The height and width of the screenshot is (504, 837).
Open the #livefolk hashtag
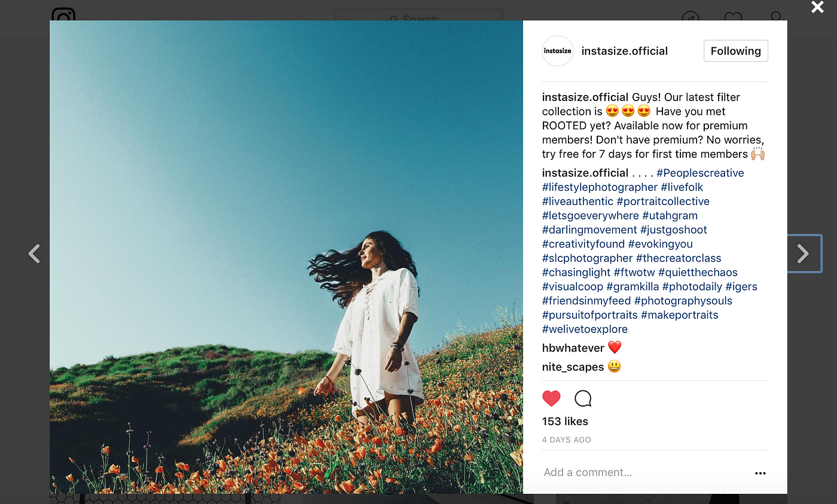[x=682, y=187]
